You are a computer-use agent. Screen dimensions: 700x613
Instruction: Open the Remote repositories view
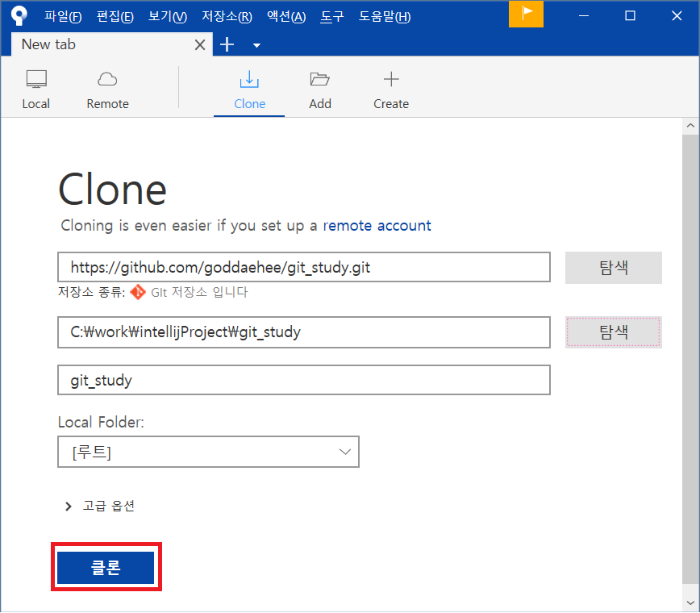tap(107, 90)
